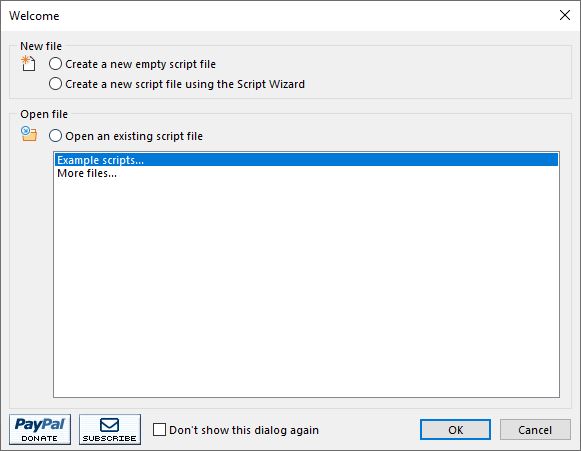Click the Welcome title bar text
Viewport: 581px width, 451px height.
(34, 16)
